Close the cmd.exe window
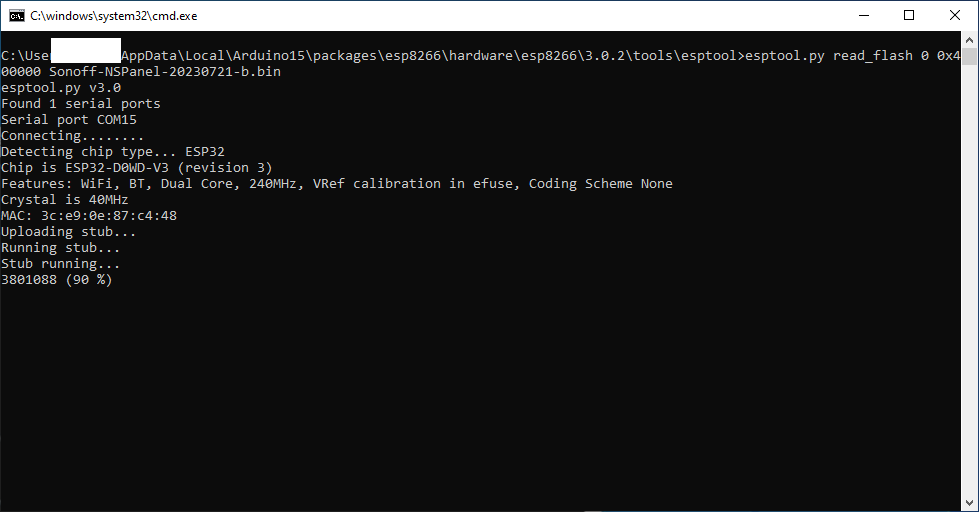 click(955, 16)
